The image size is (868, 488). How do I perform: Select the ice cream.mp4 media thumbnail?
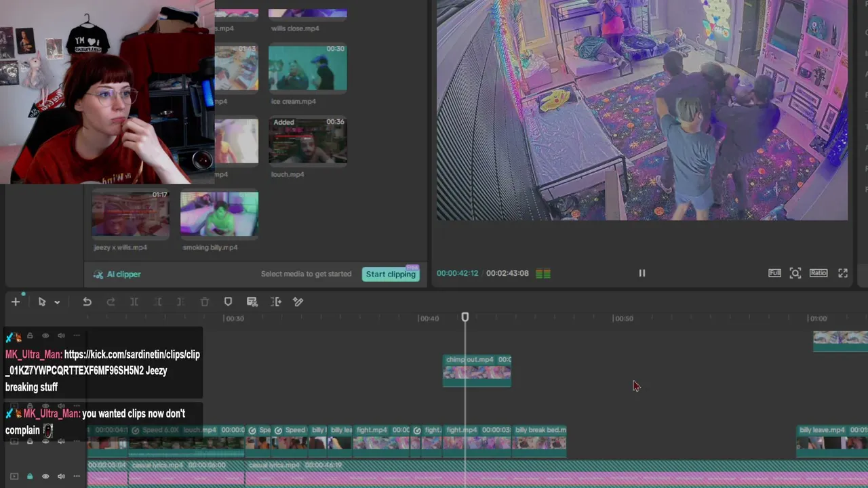[x=308, y=68]
